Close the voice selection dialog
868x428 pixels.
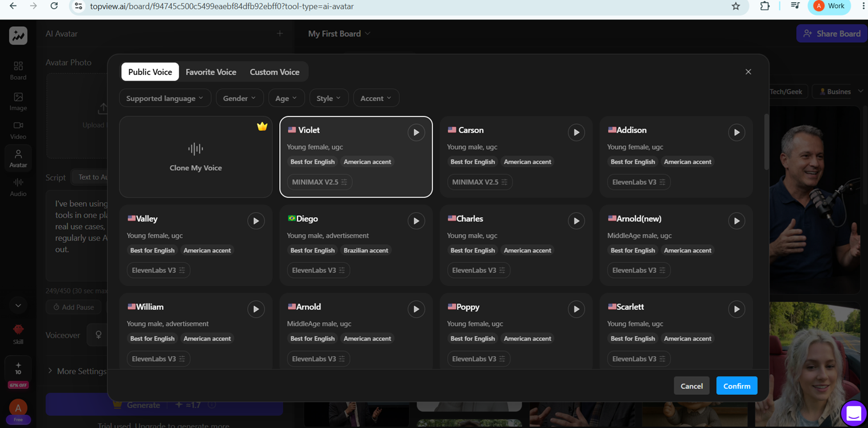[748, 72]
